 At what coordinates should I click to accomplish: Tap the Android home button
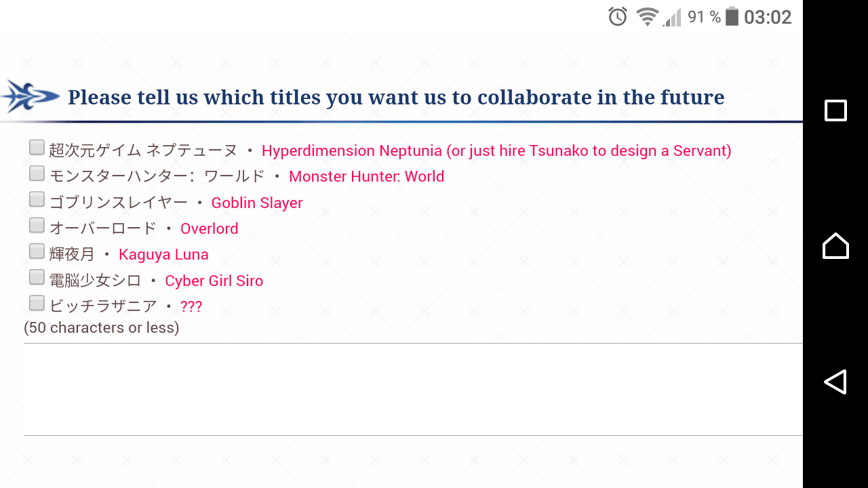point(835,245)
